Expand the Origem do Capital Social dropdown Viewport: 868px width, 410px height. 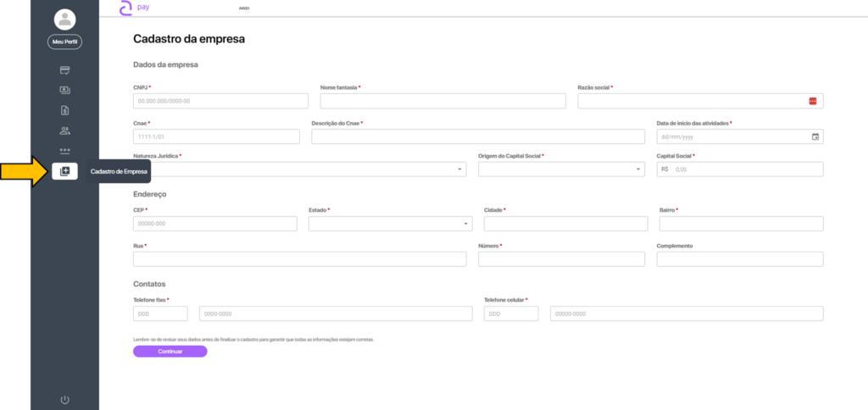561,169
